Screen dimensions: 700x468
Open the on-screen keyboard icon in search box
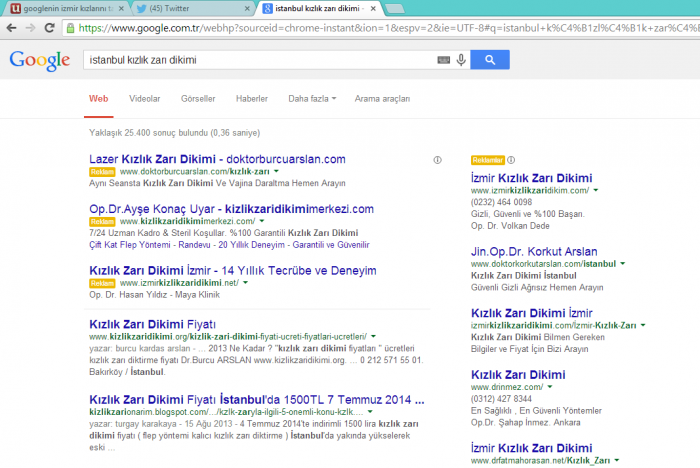tap(443, 60)
